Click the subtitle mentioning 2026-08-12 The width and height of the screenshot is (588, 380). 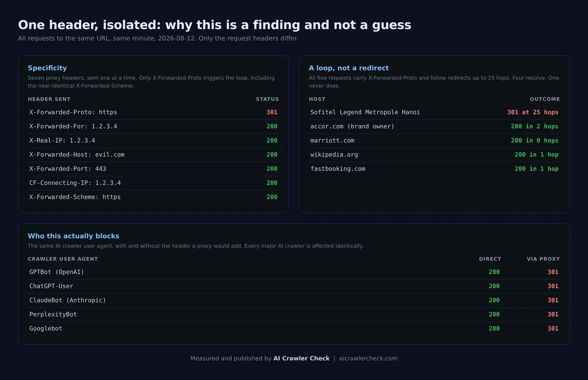pyautogui.click(x=158, y=38)
